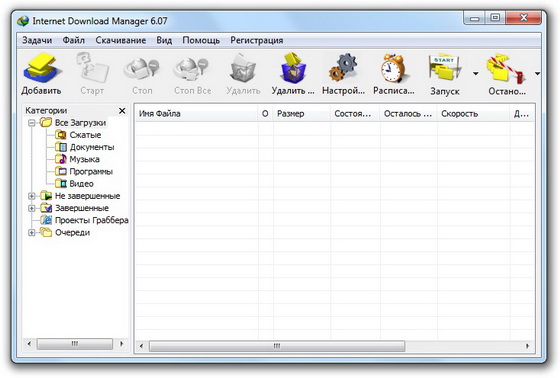
Task: Open the Файл menu
Action: point(74,40)
